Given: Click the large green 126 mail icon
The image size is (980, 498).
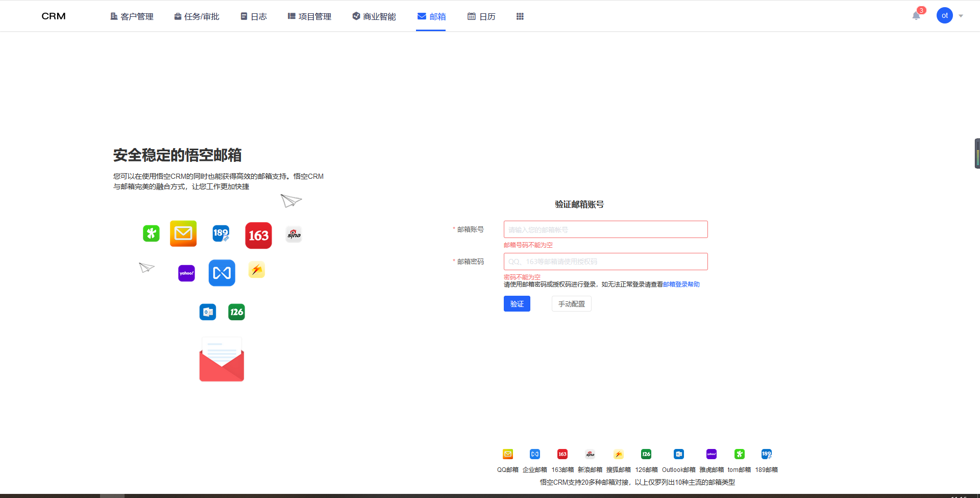Looking at the screenshot, I should pos(237,312).
